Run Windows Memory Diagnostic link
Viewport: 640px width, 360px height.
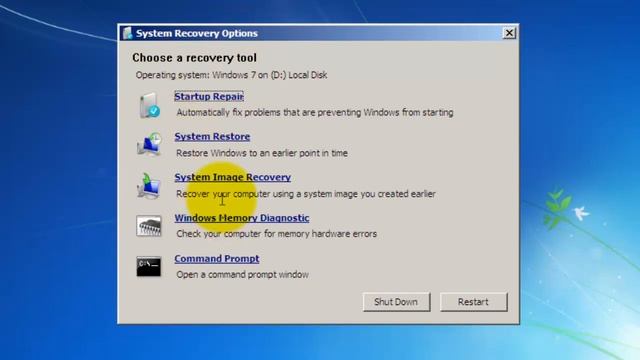point(242,218)
